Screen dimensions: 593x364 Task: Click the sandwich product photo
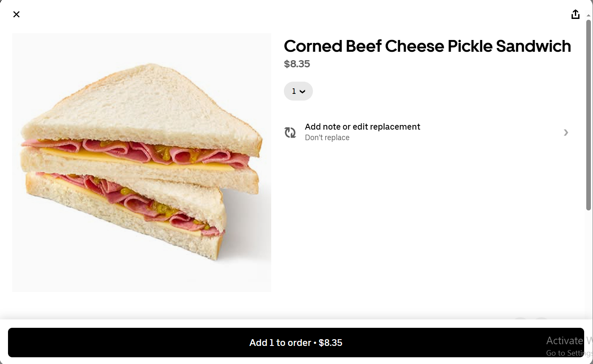coord(142,162)
